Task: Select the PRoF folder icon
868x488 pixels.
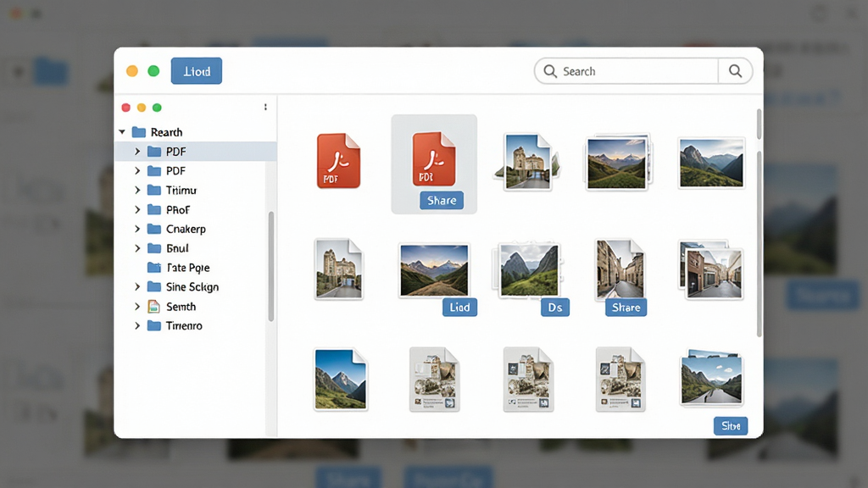Action: (x=154, y=210)
